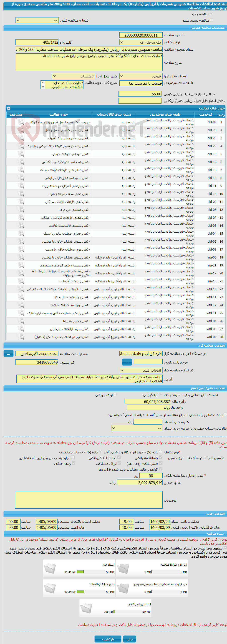Open view icon for row rra-21
Viewport: 227px width, 644px height.
(x=21, y=265)
